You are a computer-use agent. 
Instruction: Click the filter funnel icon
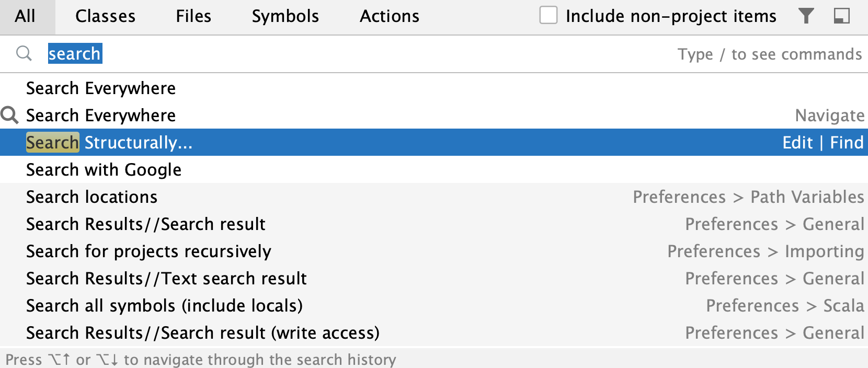click(806, 16)
